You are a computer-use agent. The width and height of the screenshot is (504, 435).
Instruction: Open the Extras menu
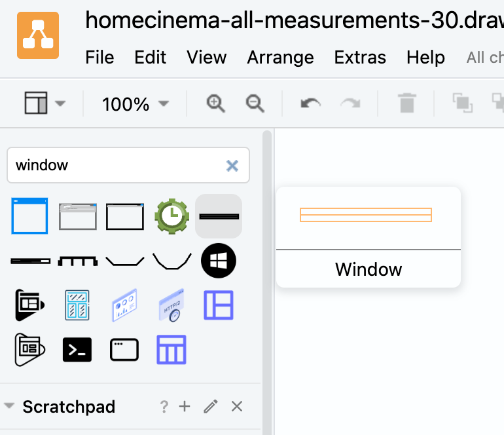tap(360, 58)
